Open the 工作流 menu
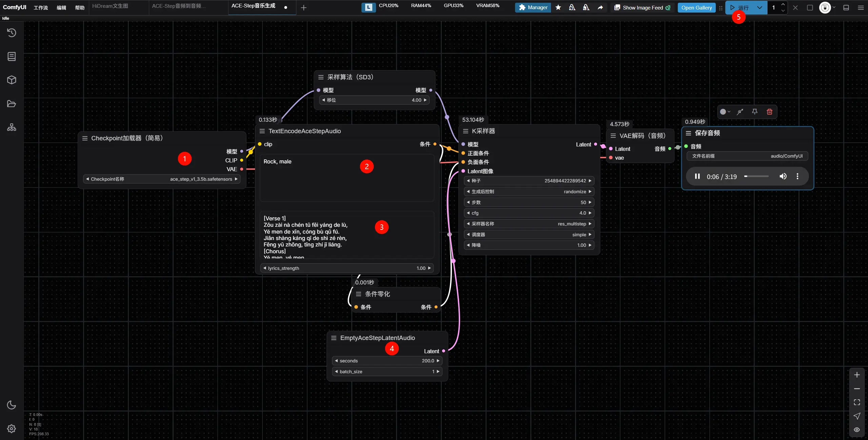 [41, 7]
